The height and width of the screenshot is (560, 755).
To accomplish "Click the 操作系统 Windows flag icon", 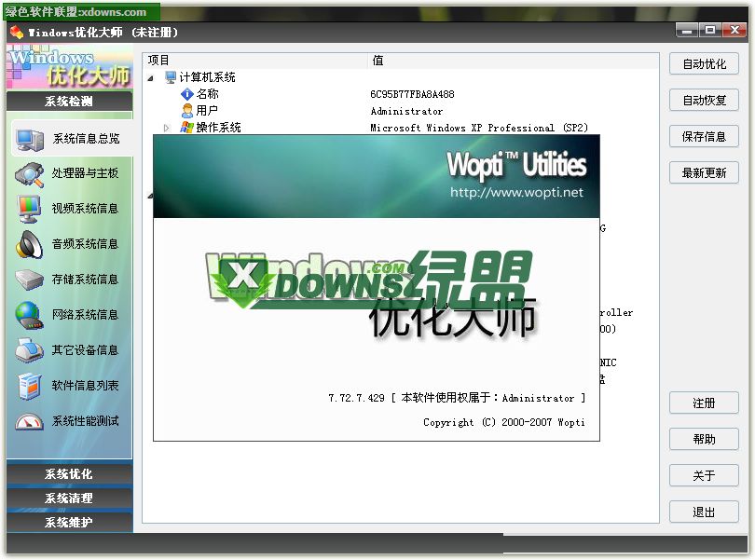I will 186,128.
